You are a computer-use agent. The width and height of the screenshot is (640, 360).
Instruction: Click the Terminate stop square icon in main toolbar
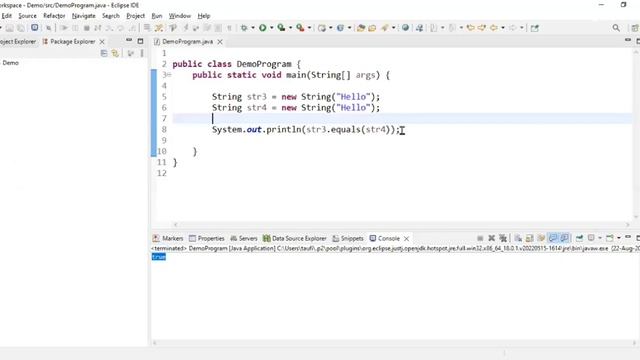[87, 28]
